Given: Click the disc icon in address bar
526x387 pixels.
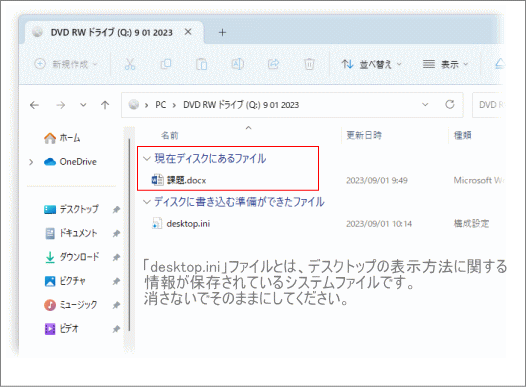Looking at the screenshot, I should click(134, 105).
